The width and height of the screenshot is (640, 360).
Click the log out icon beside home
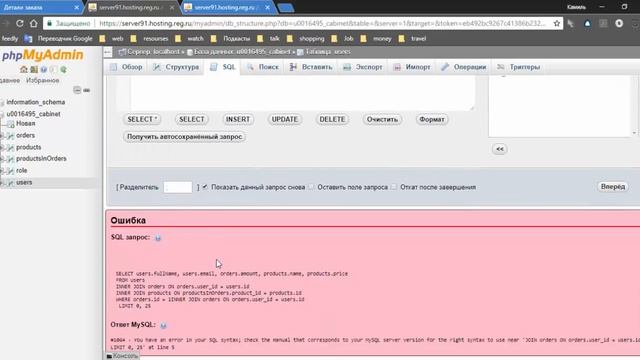click(x=34, y=69)
